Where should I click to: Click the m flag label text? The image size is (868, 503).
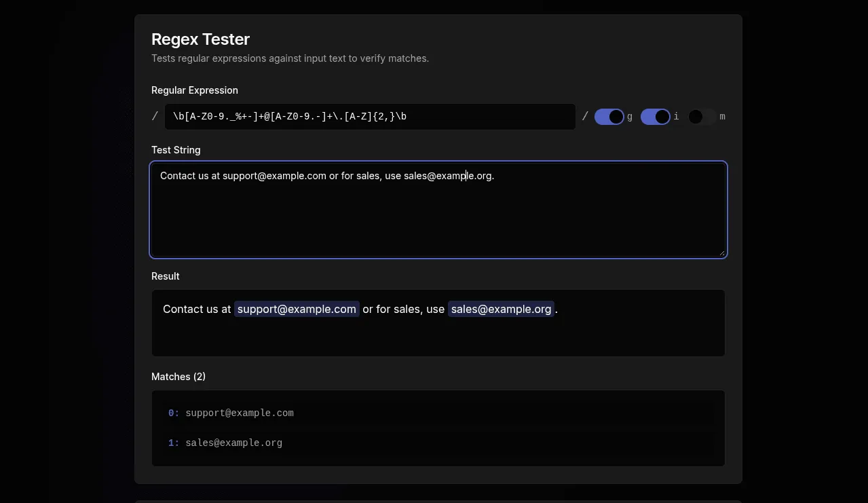click(x=722, y=116)
